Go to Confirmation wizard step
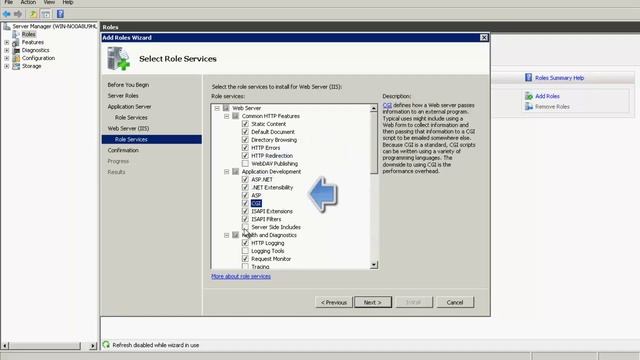The height and width of the screenshot is (360, 640). (x=123, y=150)
